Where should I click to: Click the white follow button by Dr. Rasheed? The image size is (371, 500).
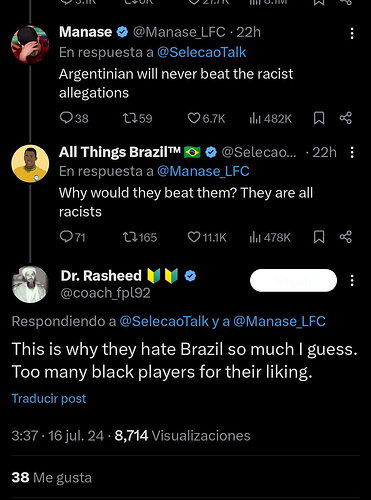293,280
